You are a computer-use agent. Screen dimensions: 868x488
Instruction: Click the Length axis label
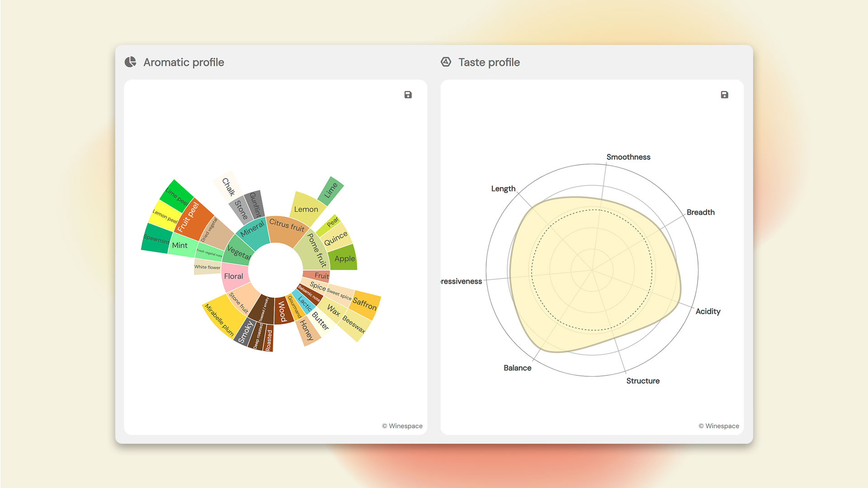click(x=503, y=188)
